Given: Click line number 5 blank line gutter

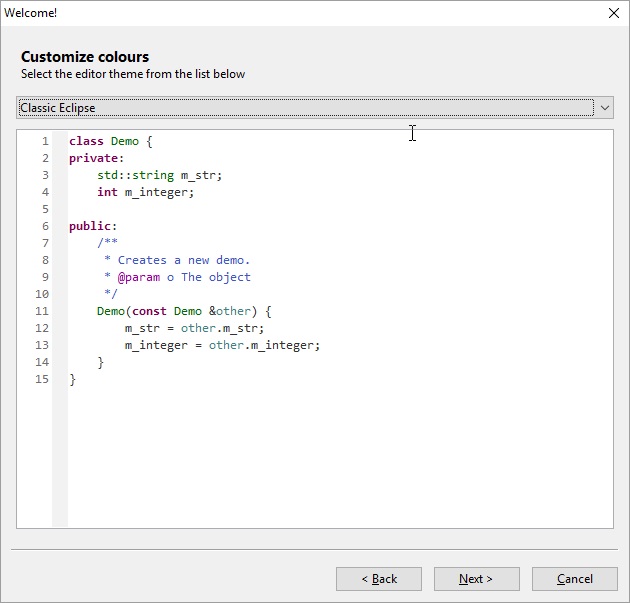Looking at the screenshot, I should pos(45,209).
